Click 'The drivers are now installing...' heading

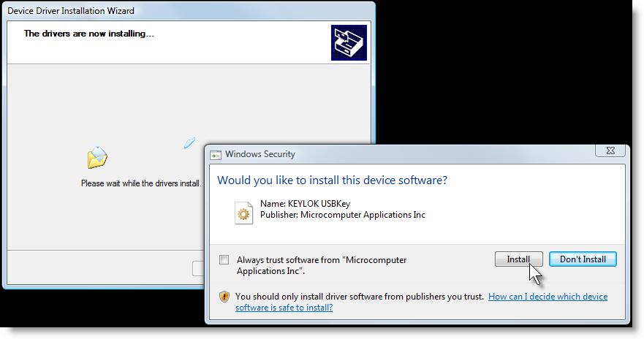[x=89, y=34]
